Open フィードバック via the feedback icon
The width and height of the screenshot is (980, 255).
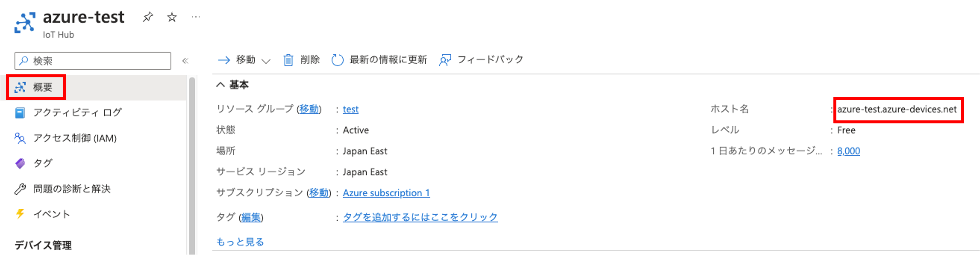(x=445, y=60)
